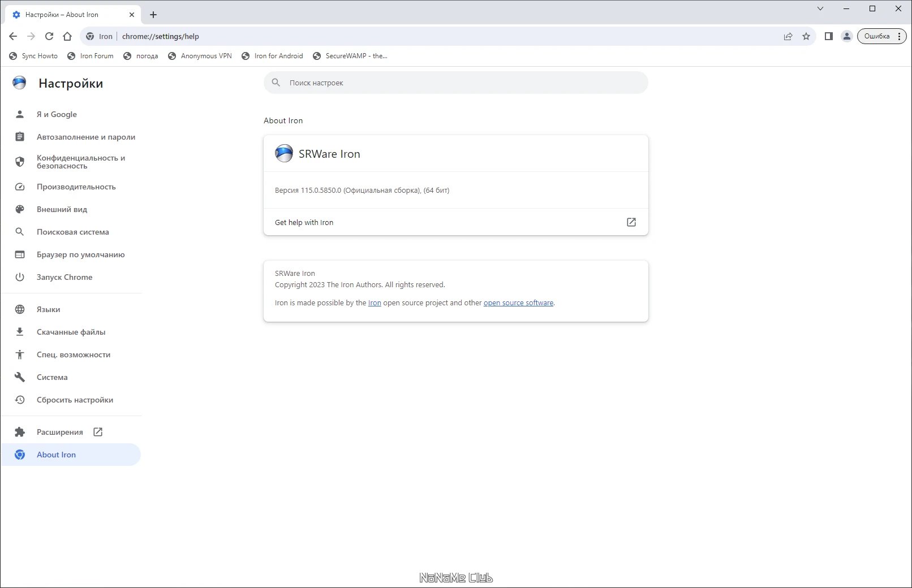
Task: Open Производительность settings
Action: click(71, 187)
